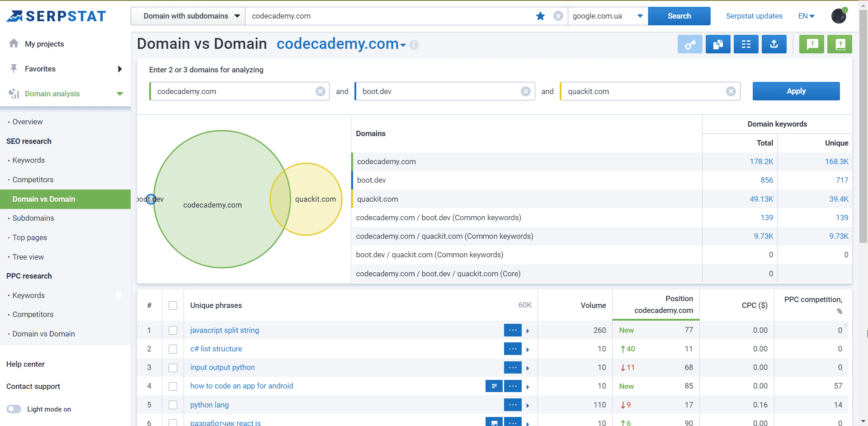Open the EN language dropdown

point(806,16)
